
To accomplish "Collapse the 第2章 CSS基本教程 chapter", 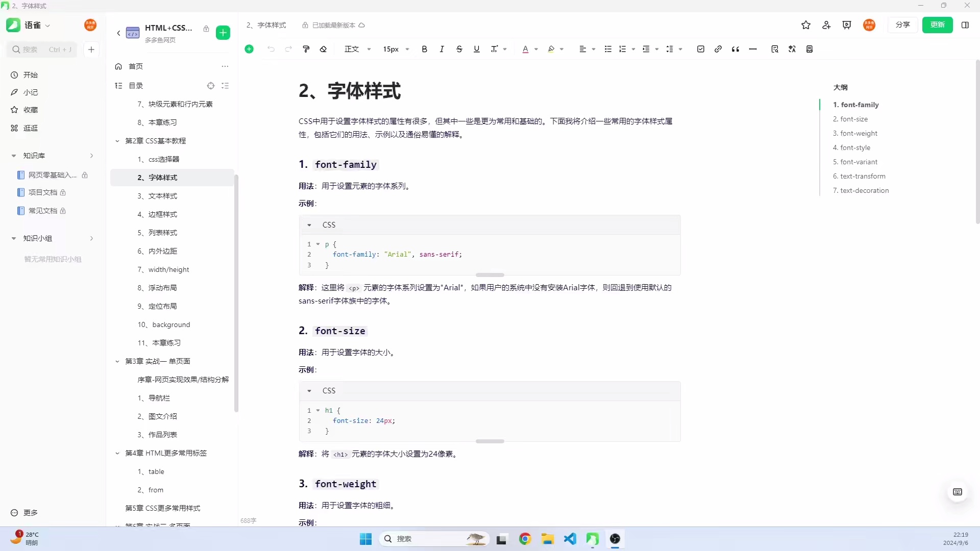I will point(117,141).
